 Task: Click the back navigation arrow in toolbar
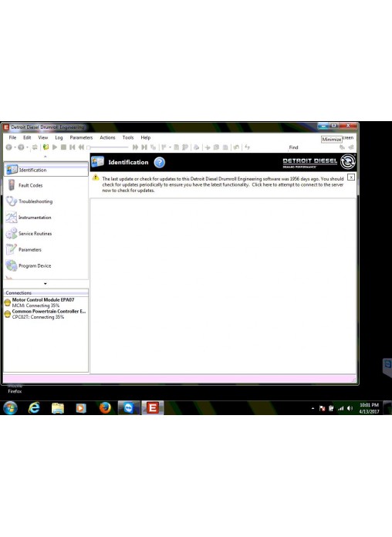tap(9, 147)
